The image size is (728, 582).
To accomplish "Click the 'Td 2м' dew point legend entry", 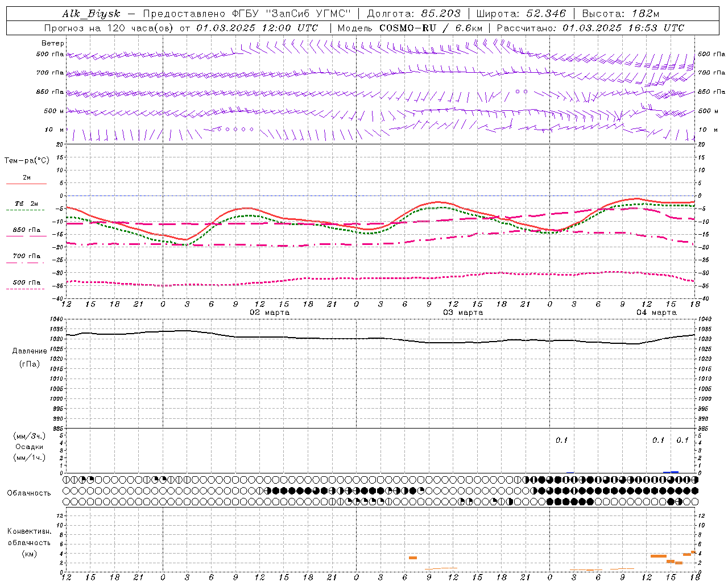I will (x=26, y=203).
